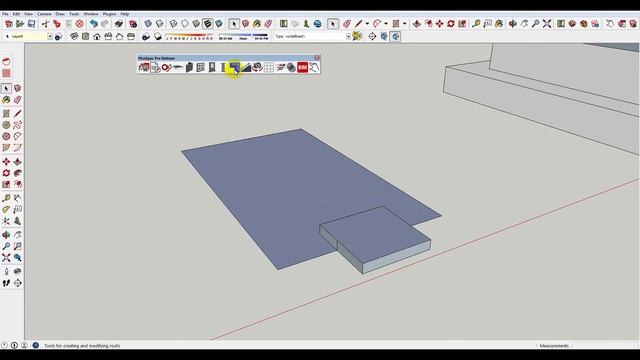Click the blue help icon in status bar
Screen dimensions: 640x360
(36, 345)
